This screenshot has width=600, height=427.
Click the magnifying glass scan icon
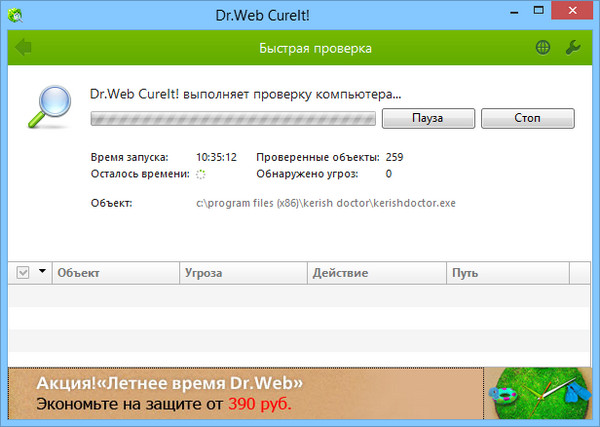click(x=50, y=106)
